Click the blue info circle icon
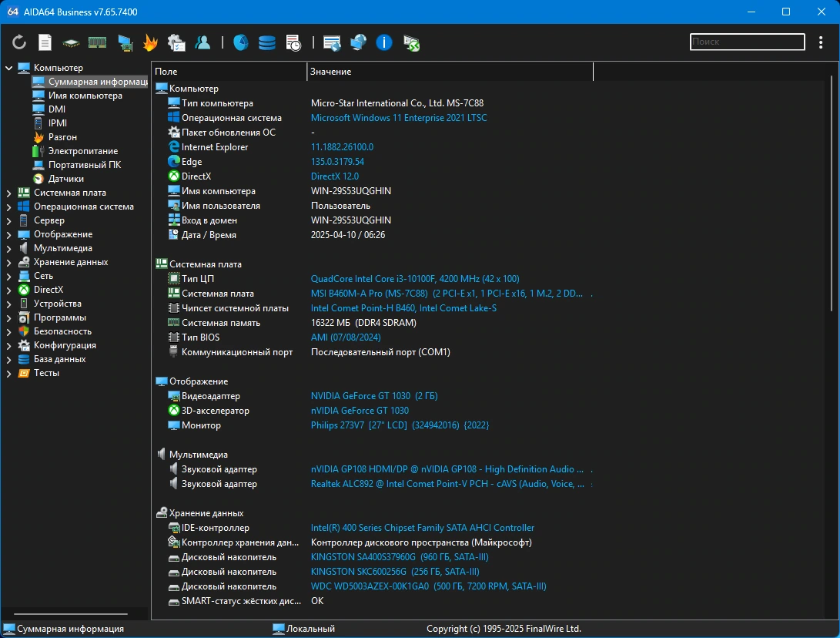The width and height of the screenshot is (840, 638). point(384,42)
